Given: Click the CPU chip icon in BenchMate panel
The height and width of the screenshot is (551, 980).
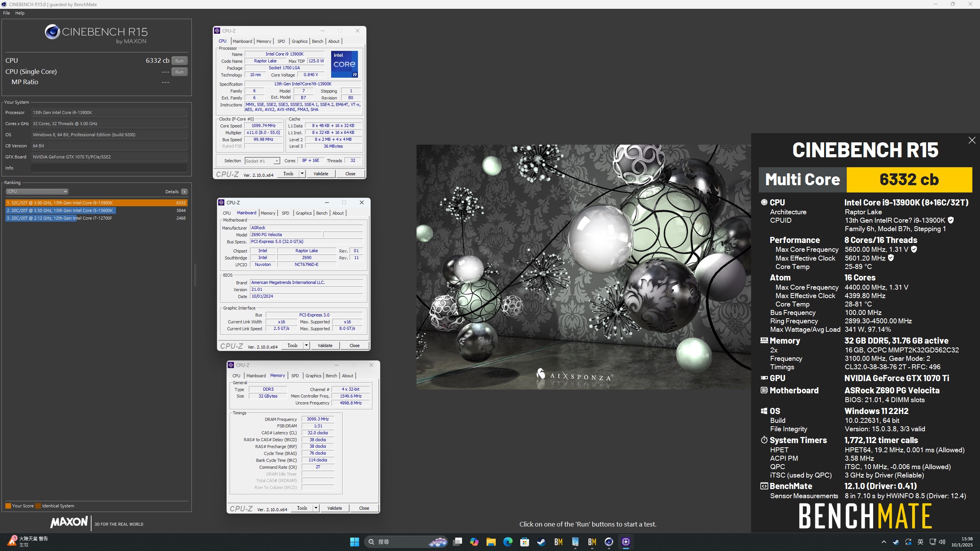Looking at the screenshot, I should (764, 202).
